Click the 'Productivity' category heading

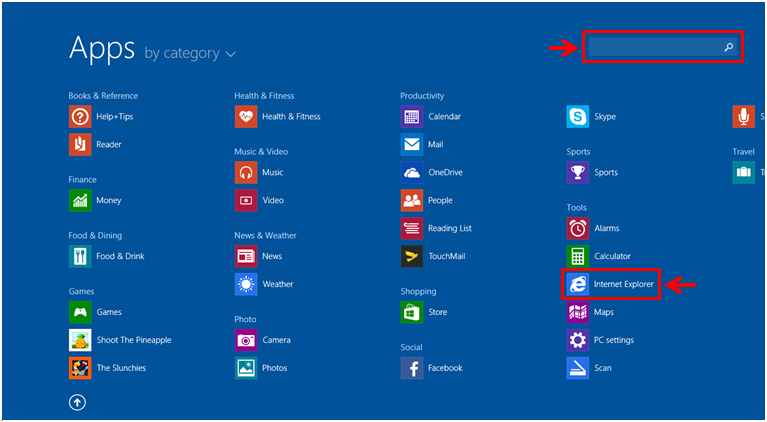[x=422, y=96]
